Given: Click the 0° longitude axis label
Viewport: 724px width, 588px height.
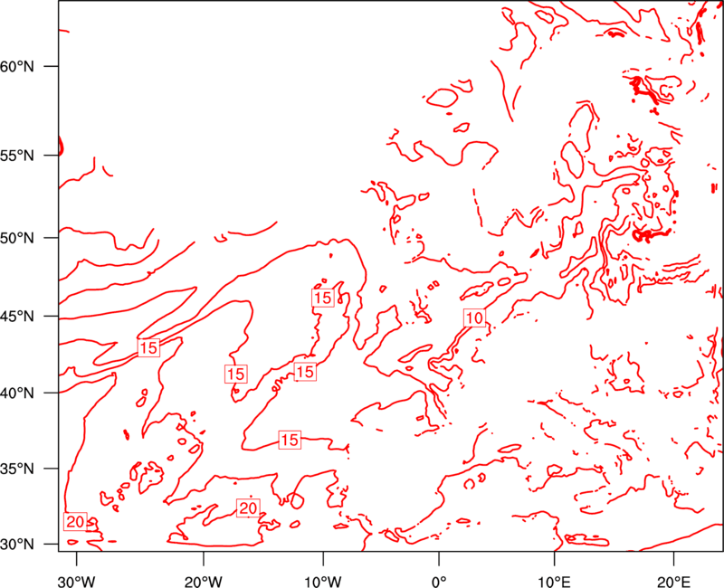Looking at the screenshot, I should click(439, 582).
